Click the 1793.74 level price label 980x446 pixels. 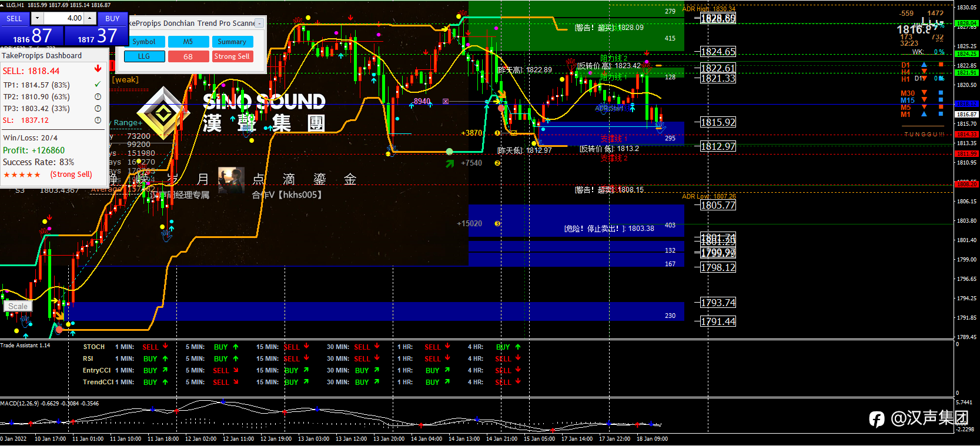(x=718, y=303)
